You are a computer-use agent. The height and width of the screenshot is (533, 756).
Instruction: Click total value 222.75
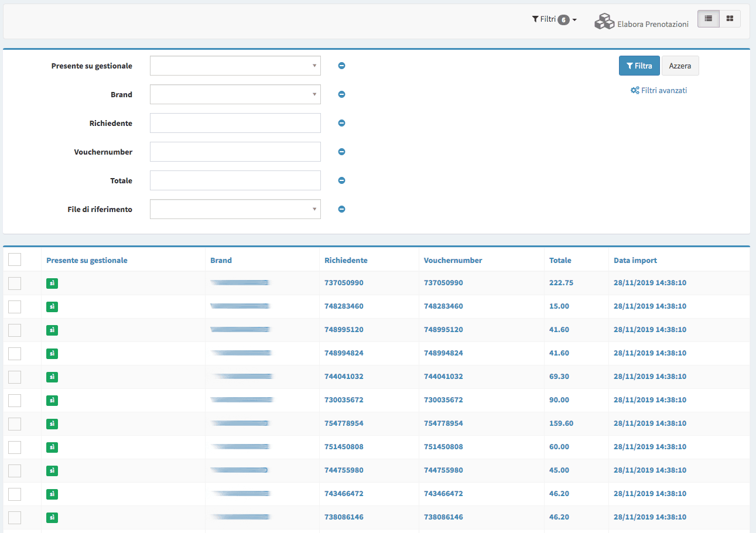(x=561, y=282)
